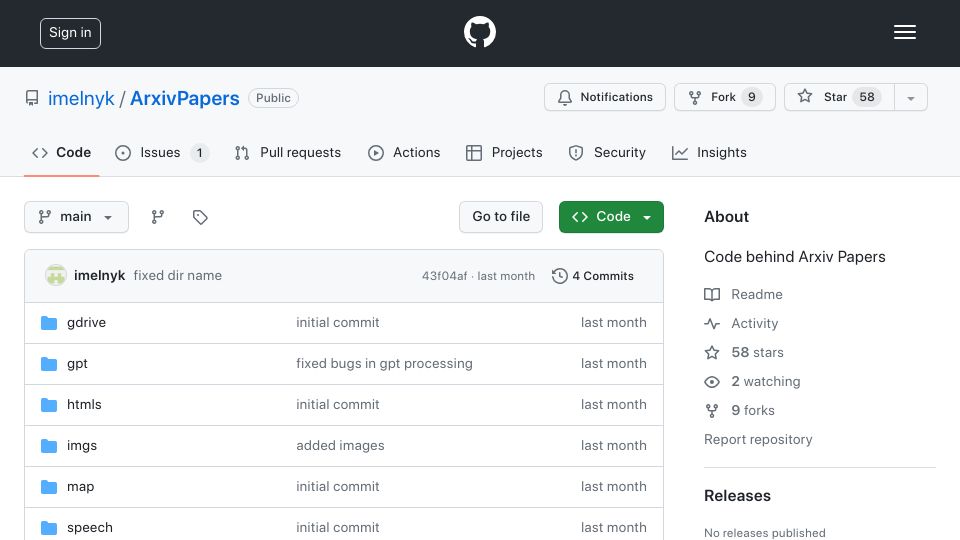Open the 58 stars link

pos(757,352)
